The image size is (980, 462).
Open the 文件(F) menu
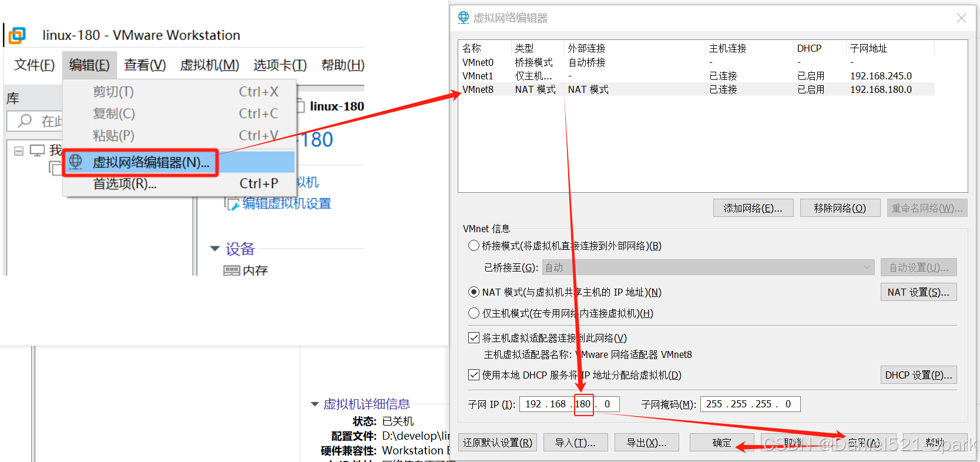tap(35, 65)
